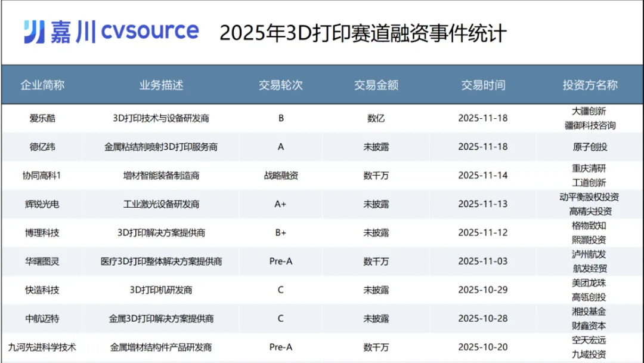The width and height of the screenshot is (644, 363).
Task: Click the description 增材智能装备制造商
Action: (161, 176)
